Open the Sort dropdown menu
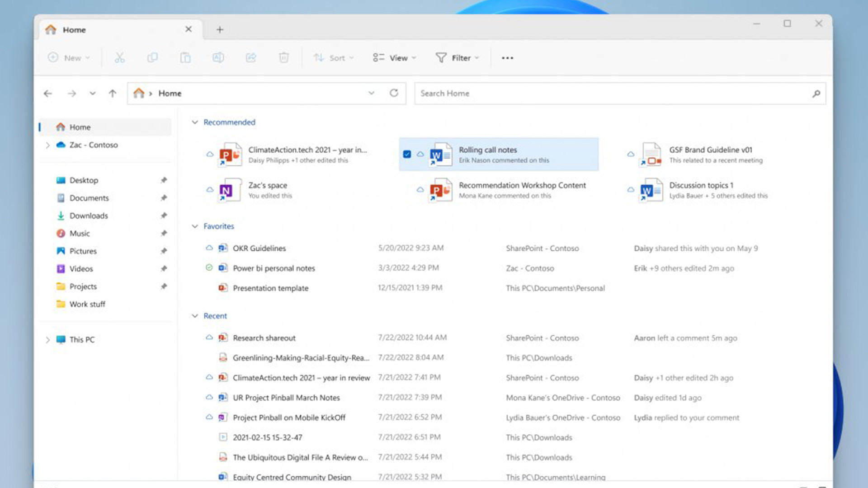This screenshot has height=488, width=868. [332, 57]
